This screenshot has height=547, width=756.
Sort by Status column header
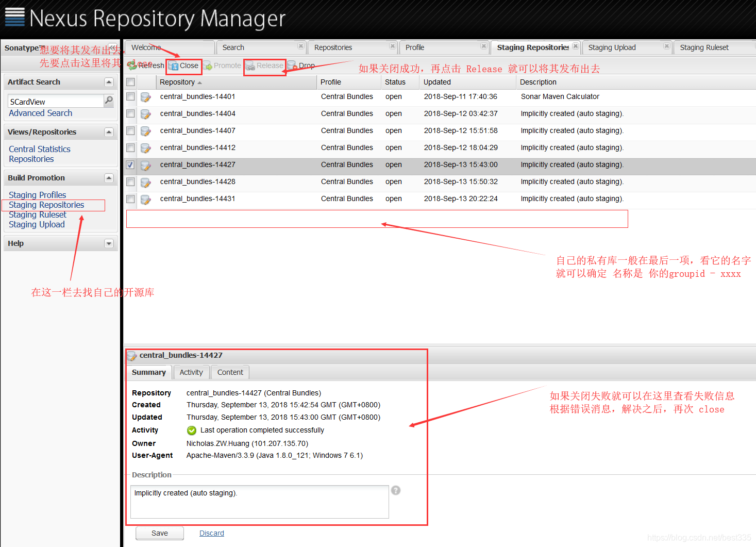(x=400, y=82)
